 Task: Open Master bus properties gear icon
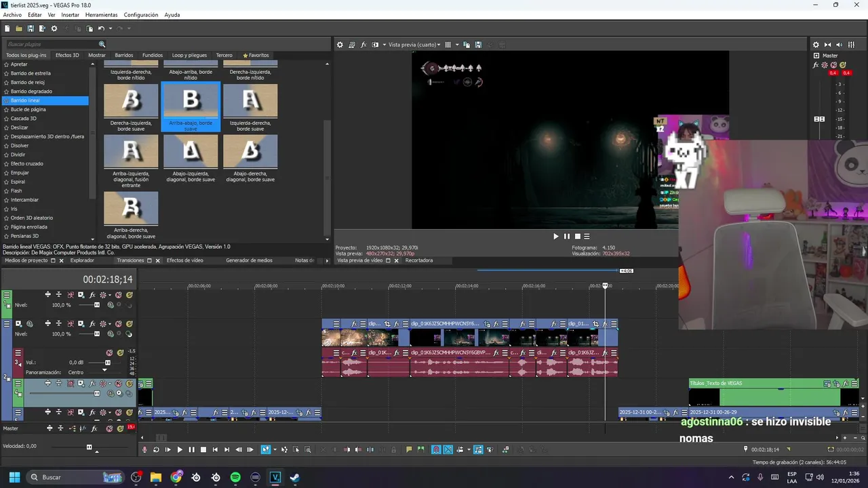pos(816,45)
